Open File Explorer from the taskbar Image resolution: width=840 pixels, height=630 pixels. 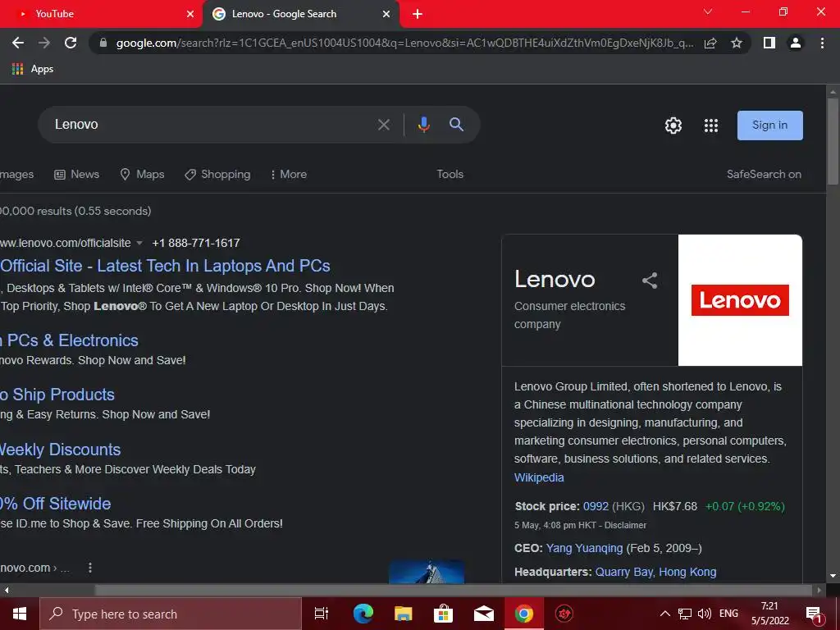[x=404, y=614]
